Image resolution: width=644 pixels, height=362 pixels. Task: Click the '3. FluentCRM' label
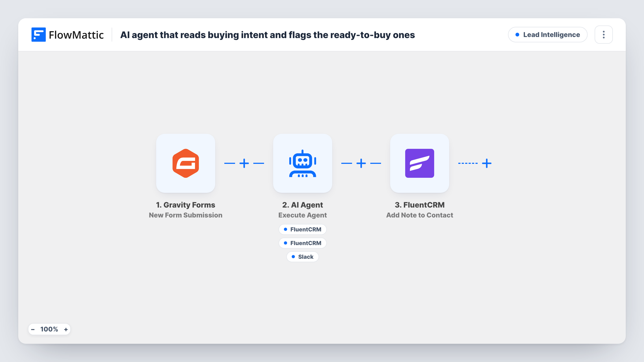(420, 205)
